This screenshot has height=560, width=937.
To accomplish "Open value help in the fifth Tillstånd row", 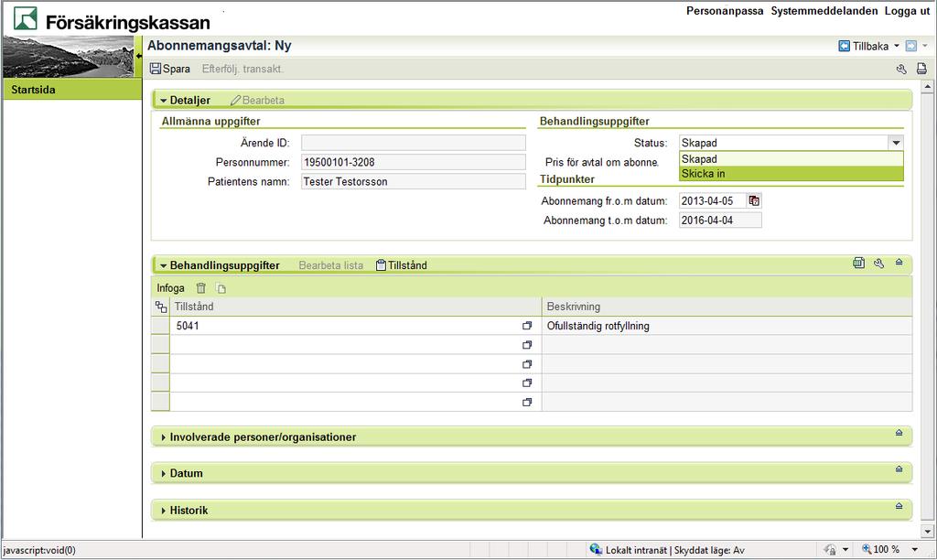I will [527, 402].
